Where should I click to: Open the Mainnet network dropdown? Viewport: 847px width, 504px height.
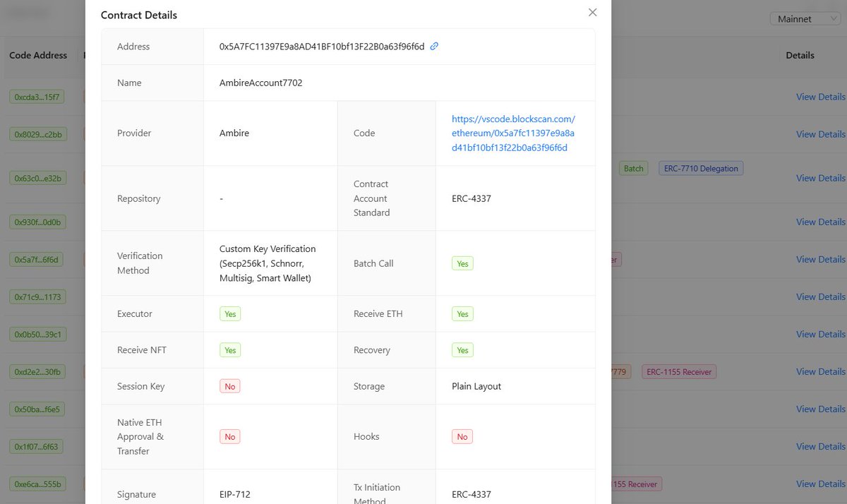(x=805, y=19)
